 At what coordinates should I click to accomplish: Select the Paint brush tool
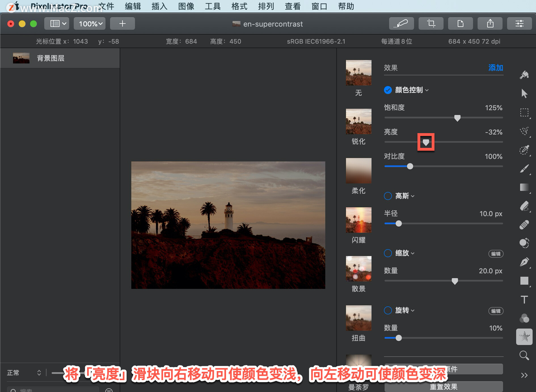coord(524,169)
